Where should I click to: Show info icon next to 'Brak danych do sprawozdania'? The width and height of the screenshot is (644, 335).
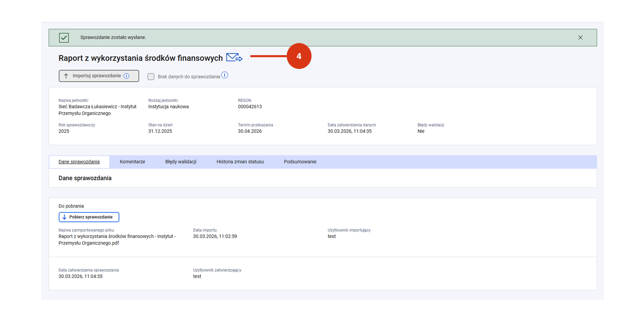tap(225, 75)
